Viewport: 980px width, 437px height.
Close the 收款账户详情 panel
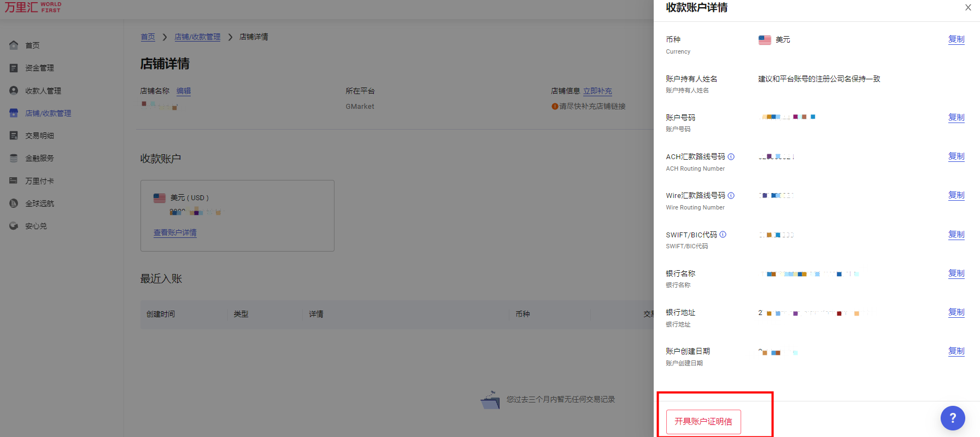click(x=968, y=8)
